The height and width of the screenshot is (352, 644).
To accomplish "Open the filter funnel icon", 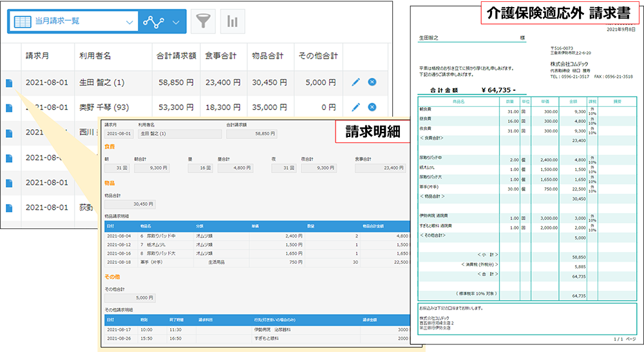I will click(x=204, y=21).
